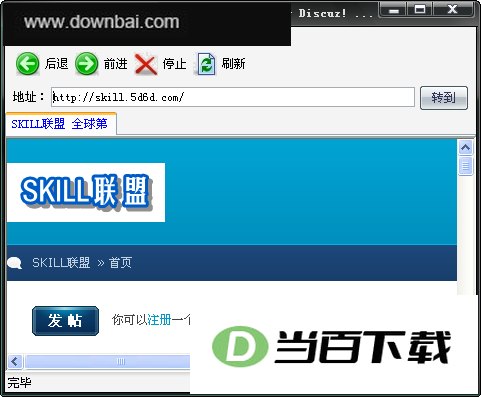The height and width of the screenshot is (397, 481).
Task: Click the 停止 label in toolbar
Action: point(175,63)
